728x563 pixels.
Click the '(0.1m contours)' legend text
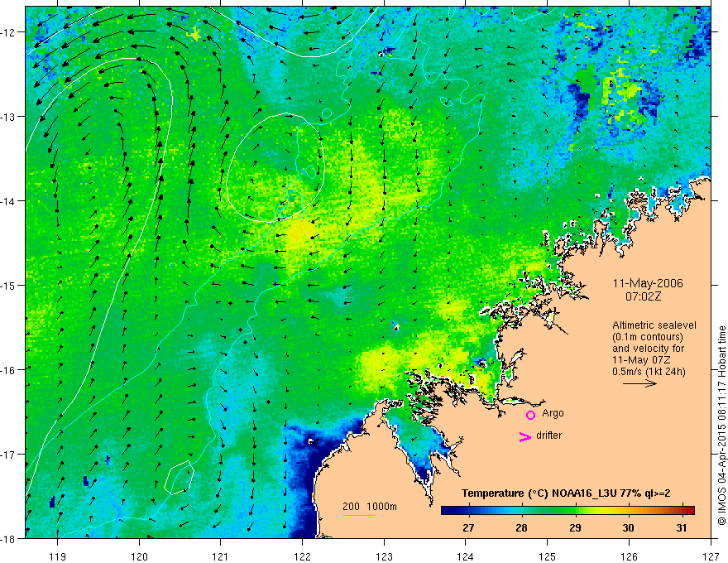(648, 337)
